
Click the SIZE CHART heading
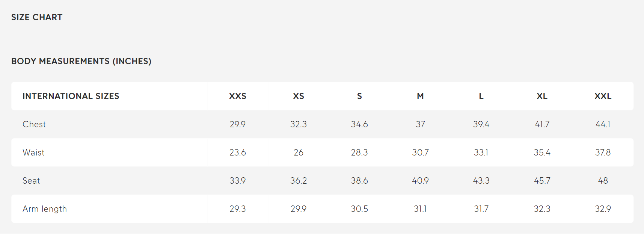37,17
